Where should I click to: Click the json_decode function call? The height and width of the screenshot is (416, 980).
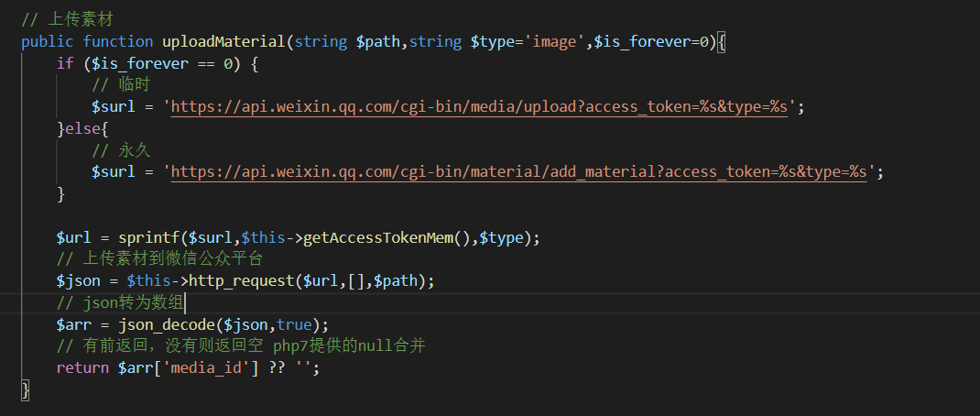(x=167, y=324)
